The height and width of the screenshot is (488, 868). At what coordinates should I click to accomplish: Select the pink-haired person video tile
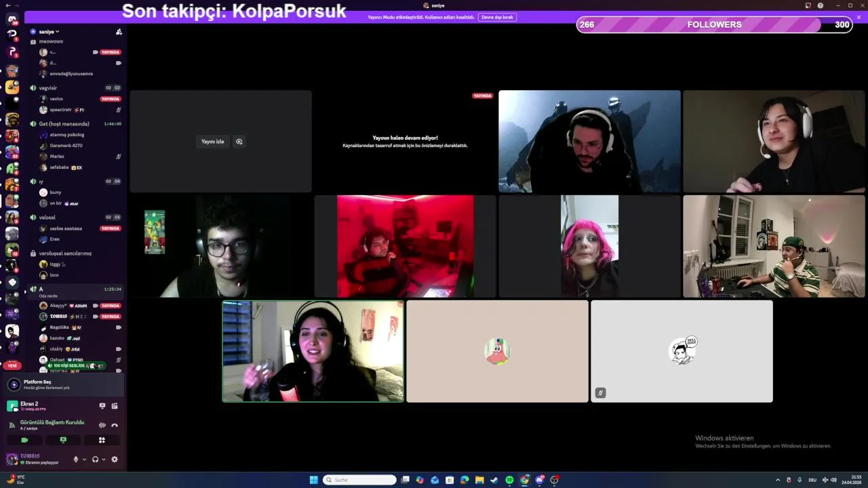pyautogui.click(x=589, y=246)
